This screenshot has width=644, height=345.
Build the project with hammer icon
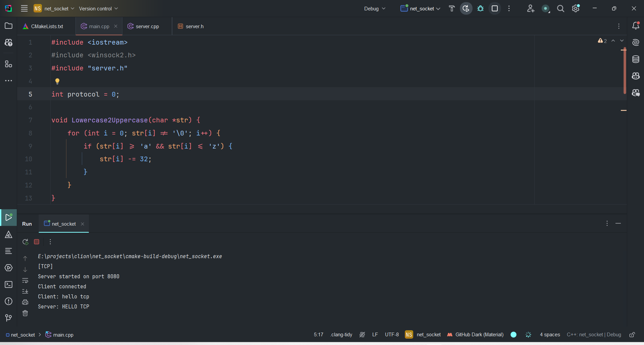point(452,8)
